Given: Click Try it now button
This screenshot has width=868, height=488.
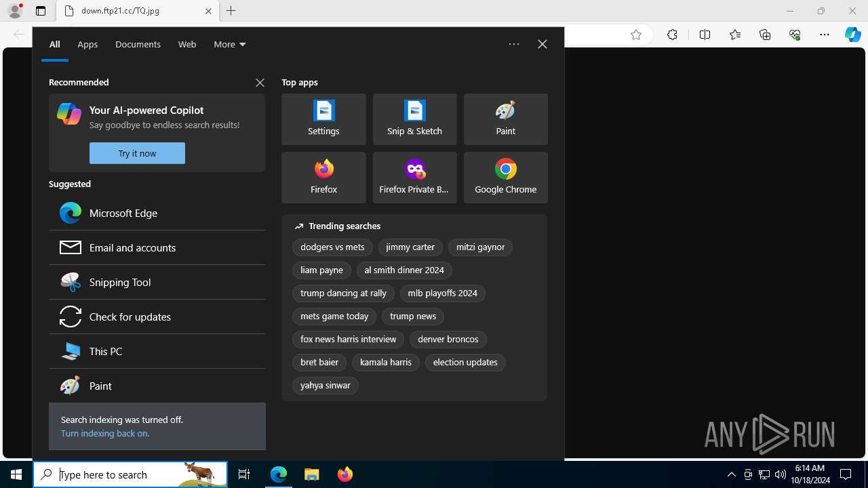Looking at the screenshot, I should (137, 153).
